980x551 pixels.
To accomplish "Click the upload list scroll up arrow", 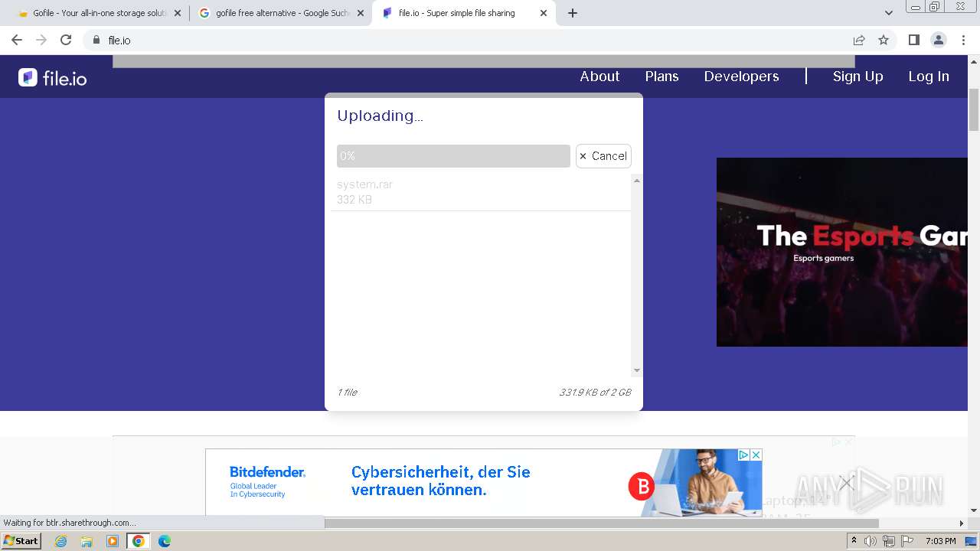I will [636, 181].
